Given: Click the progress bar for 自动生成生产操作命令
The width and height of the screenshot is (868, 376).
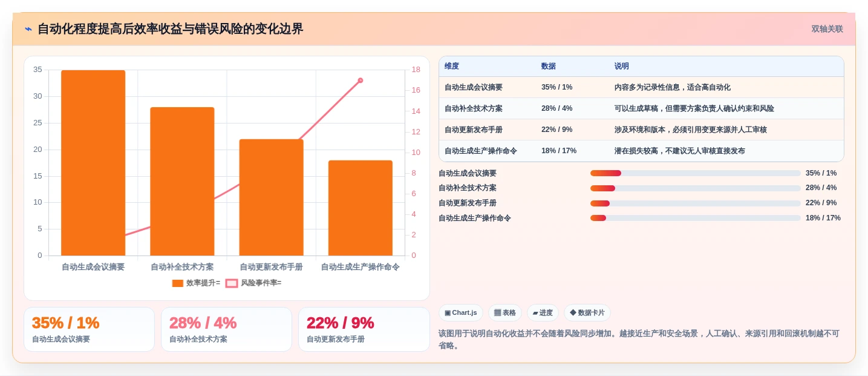Looking at the screenshot, I should pyautogui.click(x=696, y=218).
